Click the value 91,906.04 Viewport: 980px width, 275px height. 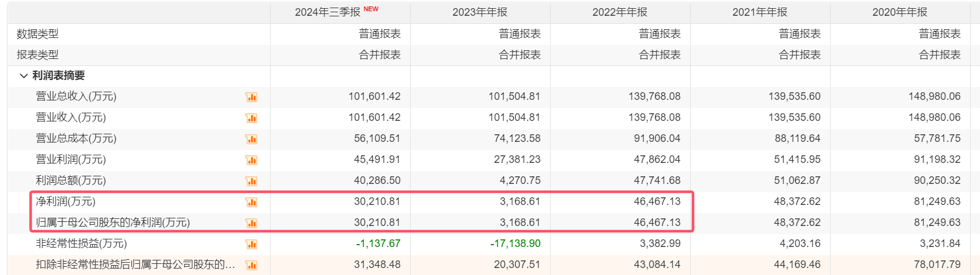point(657,138)
